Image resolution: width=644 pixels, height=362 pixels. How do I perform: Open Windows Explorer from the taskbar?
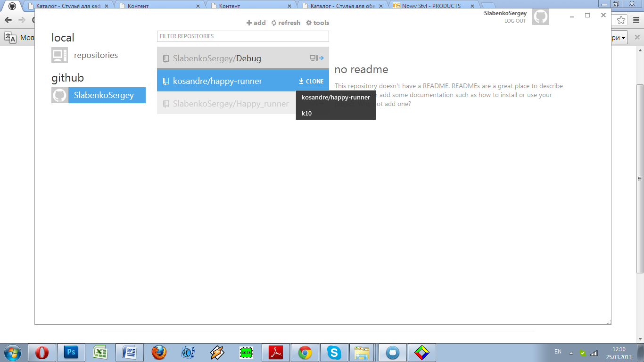362,353
